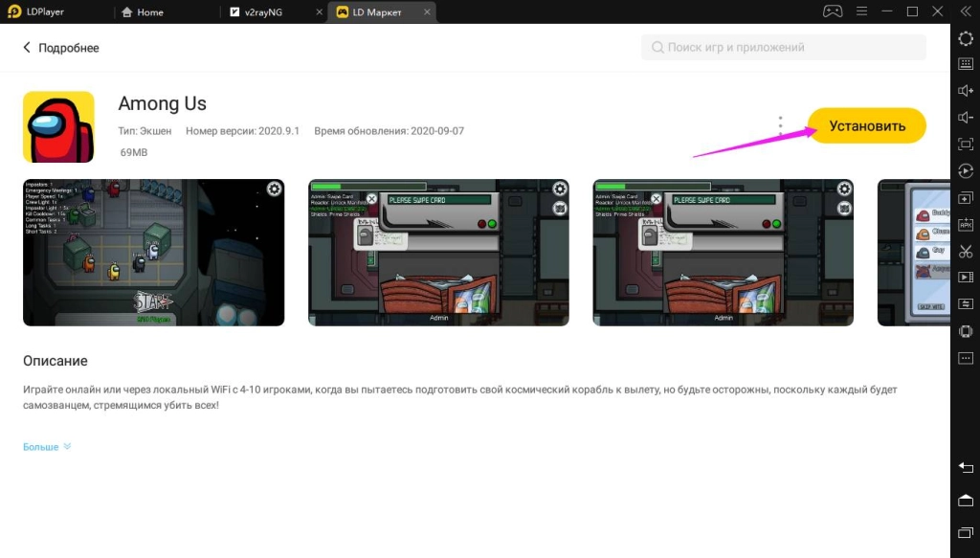Screen dimensions: 980x558
Task: Click the yellow Установить button
Action: pyautogui.click(x=867, y=125)
